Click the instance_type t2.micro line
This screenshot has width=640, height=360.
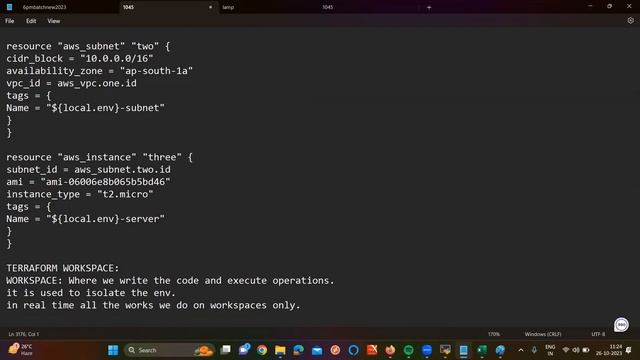click(80, 194)
